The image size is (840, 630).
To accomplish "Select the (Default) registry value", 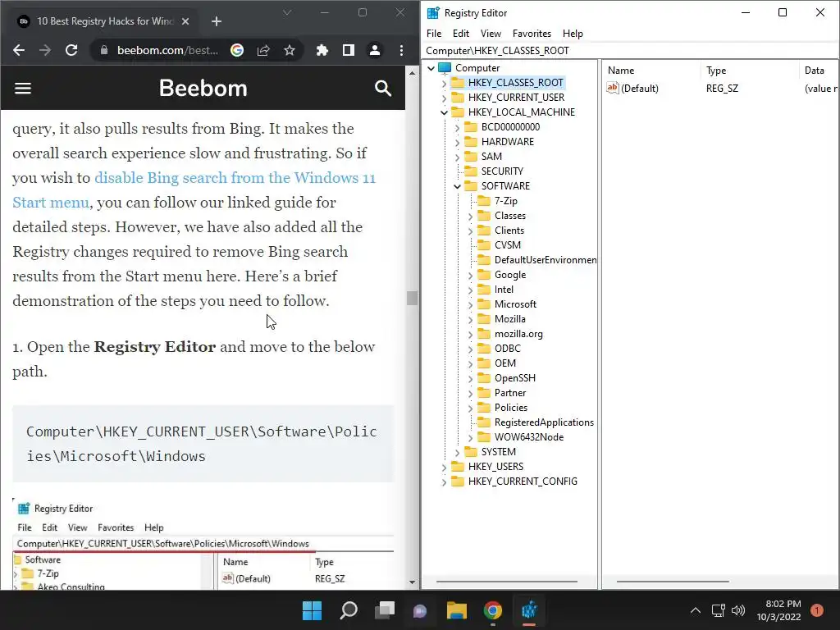I will [x=640, y=89].
